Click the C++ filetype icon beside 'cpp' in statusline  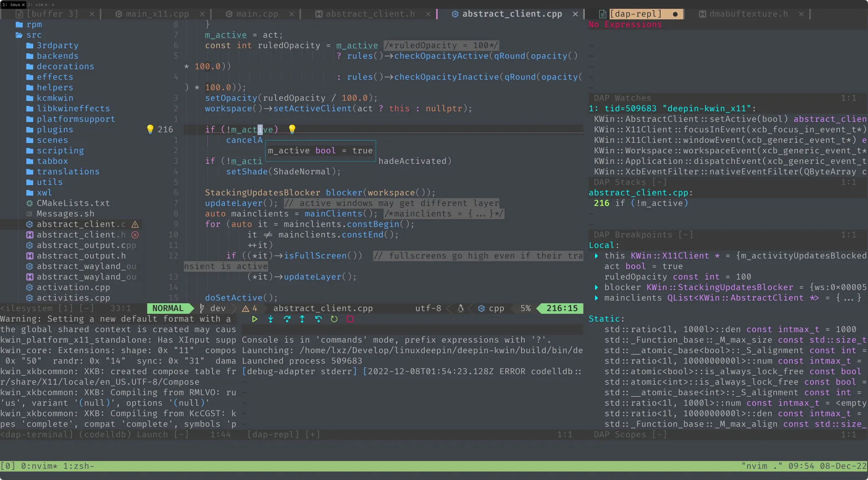[481, 308]
